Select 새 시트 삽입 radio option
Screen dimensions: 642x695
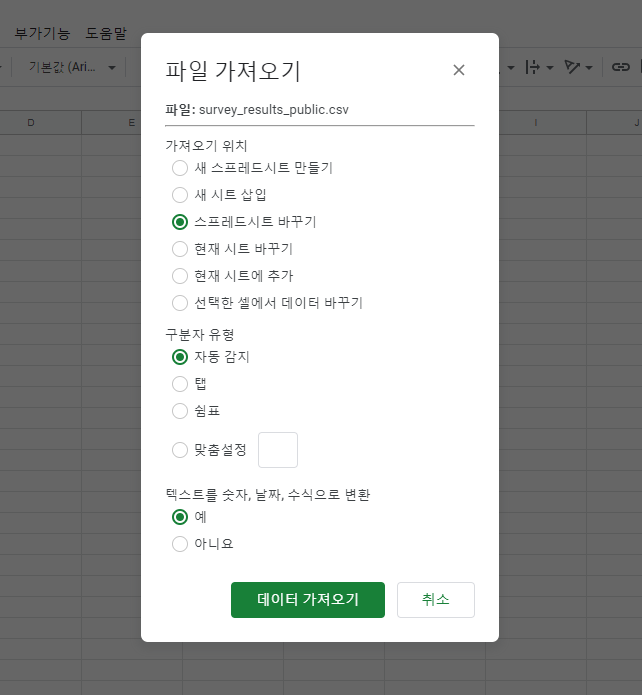[x=180, y=195]
